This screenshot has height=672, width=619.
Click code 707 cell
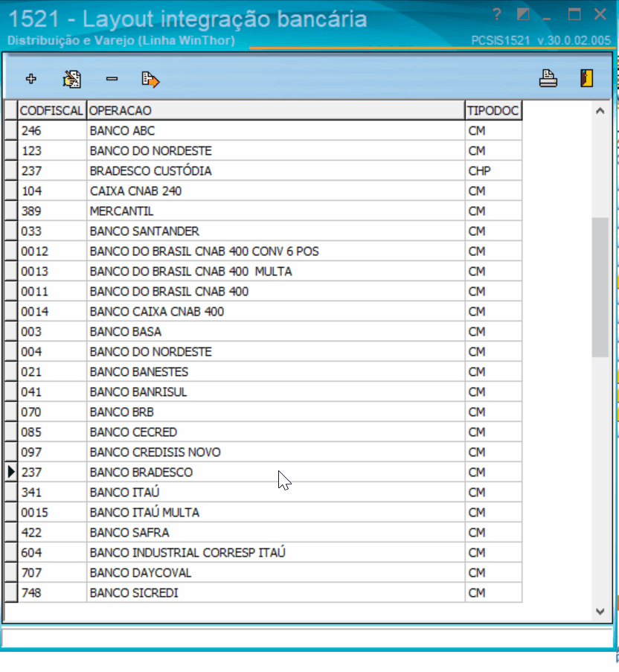click(52, 573)
